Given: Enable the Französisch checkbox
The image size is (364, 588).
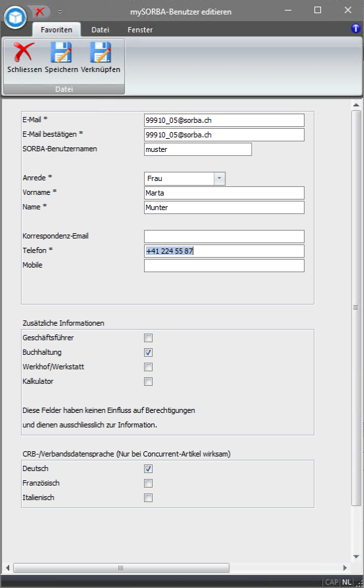Looking at the screenshot, I should click(149, 484).
